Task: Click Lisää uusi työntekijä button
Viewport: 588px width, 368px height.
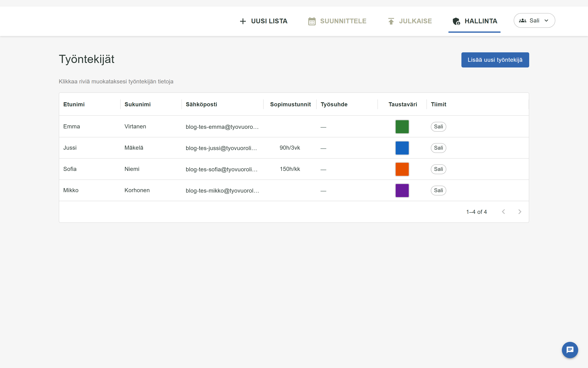Action: click(495, 60)
